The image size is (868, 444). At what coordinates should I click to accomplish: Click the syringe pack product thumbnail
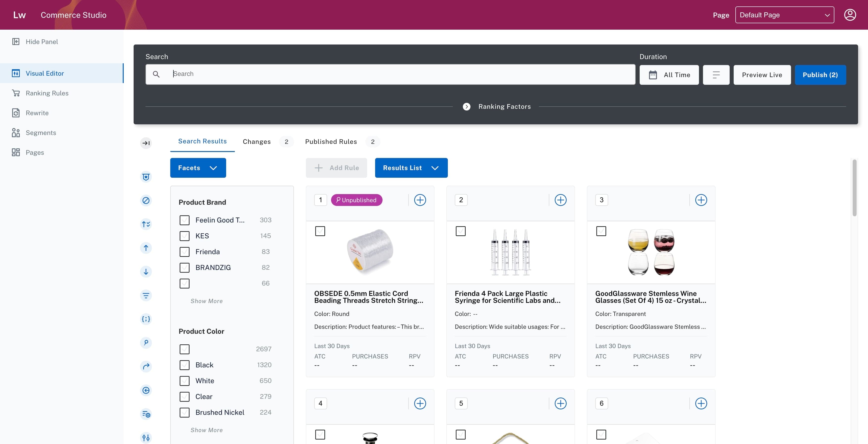[x=510, y=252]
